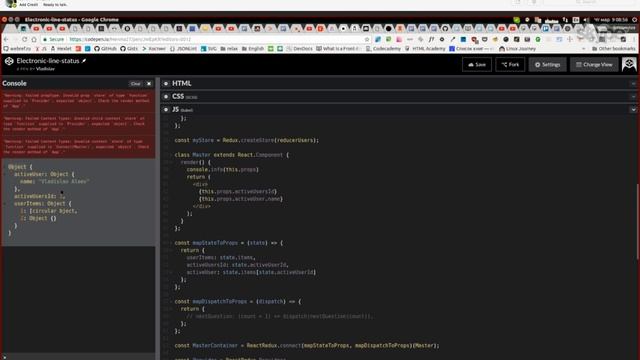Viewport: 640px width, 360px height.
Task: Focus the Chrome address bar URL
Action: [x=130, y=40]
